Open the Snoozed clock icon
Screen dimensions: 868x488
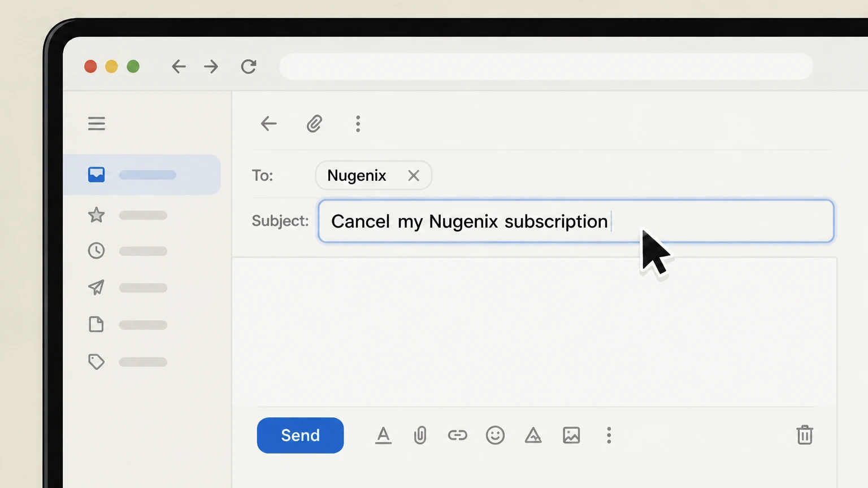[x=97, y=250]
